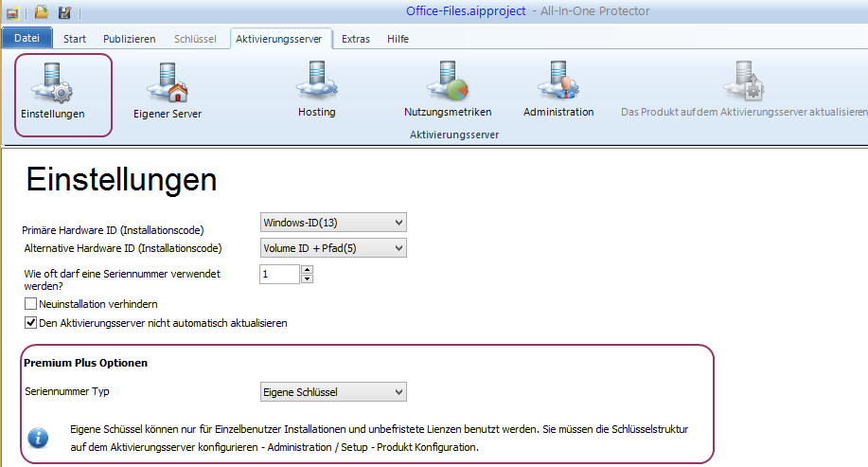This screenshot has width=868, height=467.
Task: Decrease the serial number usage count
Action: [307, 278]
